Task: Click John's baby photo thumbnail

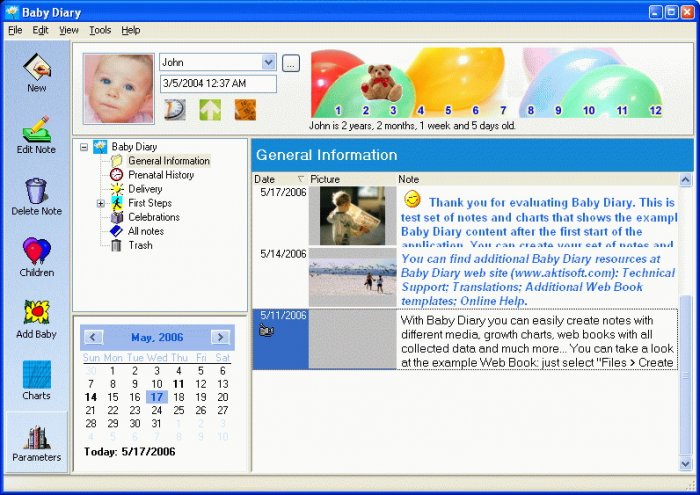Action: click(119, 88)
